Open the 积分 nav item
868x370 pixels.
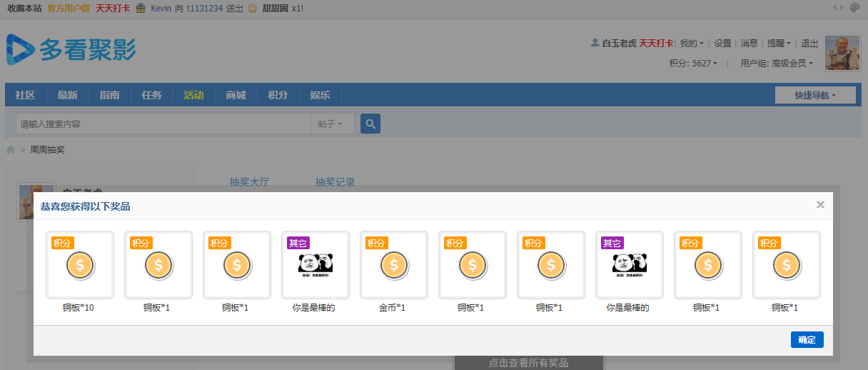click(x=278, y=95)
